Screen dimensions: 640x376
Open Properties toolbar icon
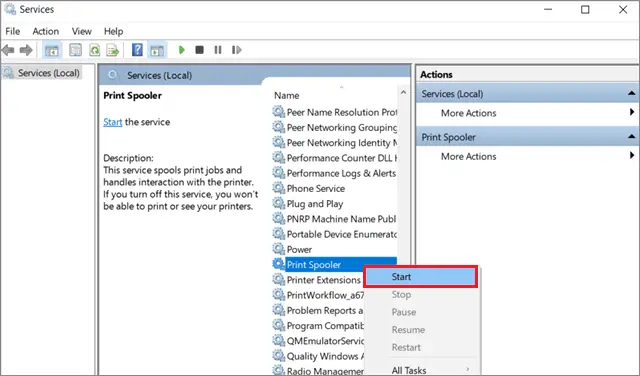(75, 50)
